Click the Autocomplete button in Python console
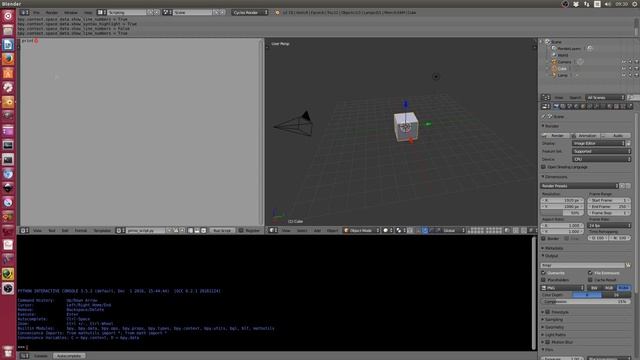Screen dimensions: 640x360 pyautogui.click(x=69, y=356)
